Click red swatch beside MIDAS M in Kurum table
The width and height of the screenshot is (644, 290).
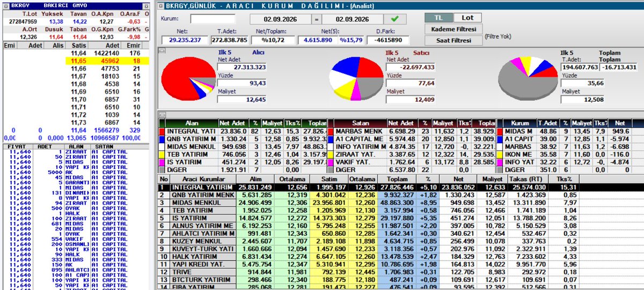coord(500,131)
